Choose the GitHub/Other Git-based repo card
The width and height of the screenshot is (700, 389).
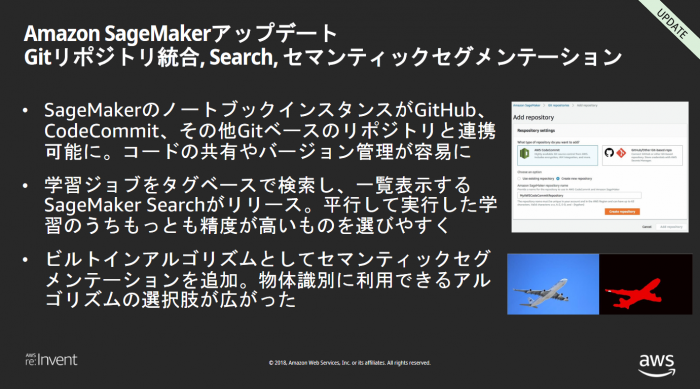[642, 155]
